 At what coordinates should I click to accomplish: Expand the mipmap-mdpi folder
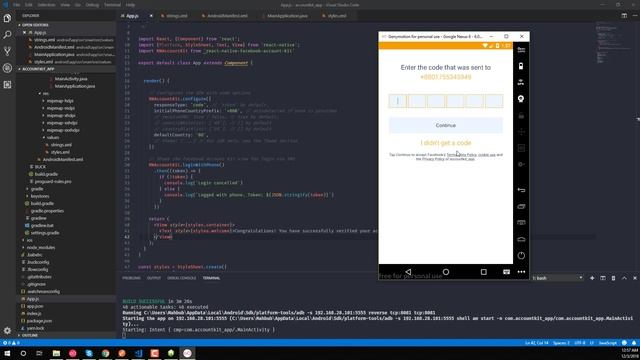click(x=60, y=108)
